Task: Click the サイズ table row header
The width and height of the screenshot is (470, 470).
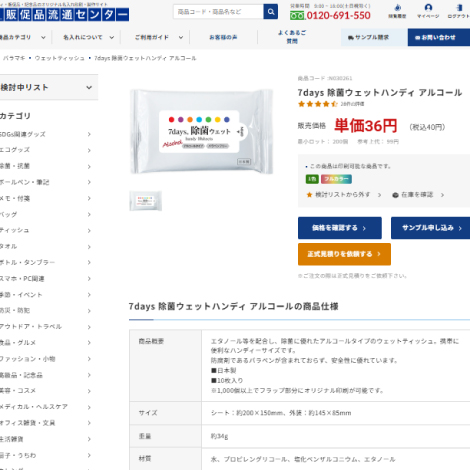Action: tap(165, 413)
